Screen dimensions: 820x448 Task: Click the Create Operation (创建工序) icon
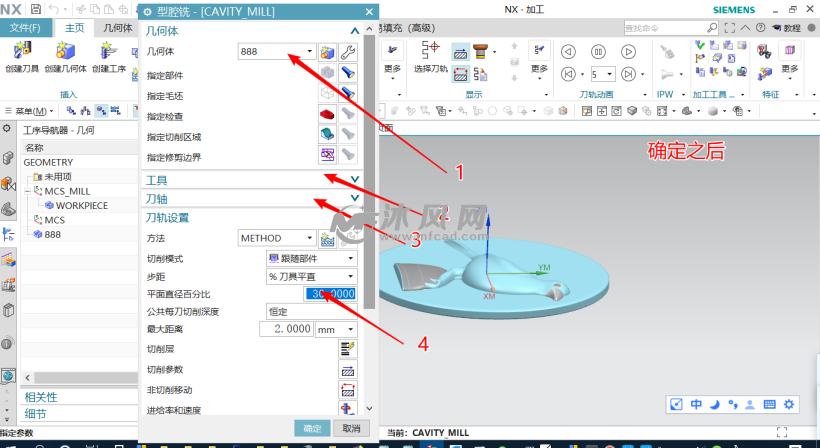[x=109, y=51]
